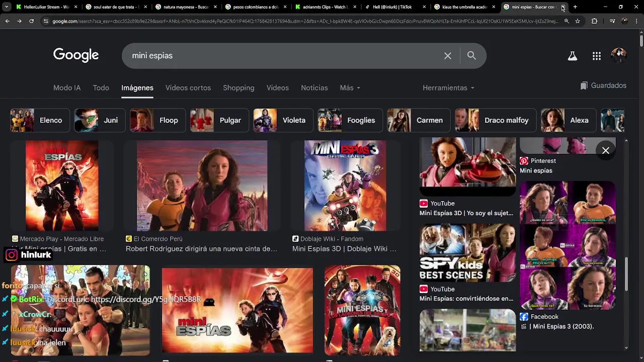Image resolution: width=644 pixels, height=362 pixels.
Task: Click the Facebook source icon
Action: (x=524, y=317)
